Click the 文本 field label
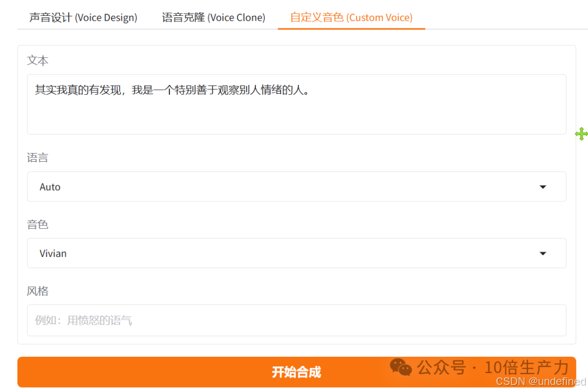 point(38,60)
